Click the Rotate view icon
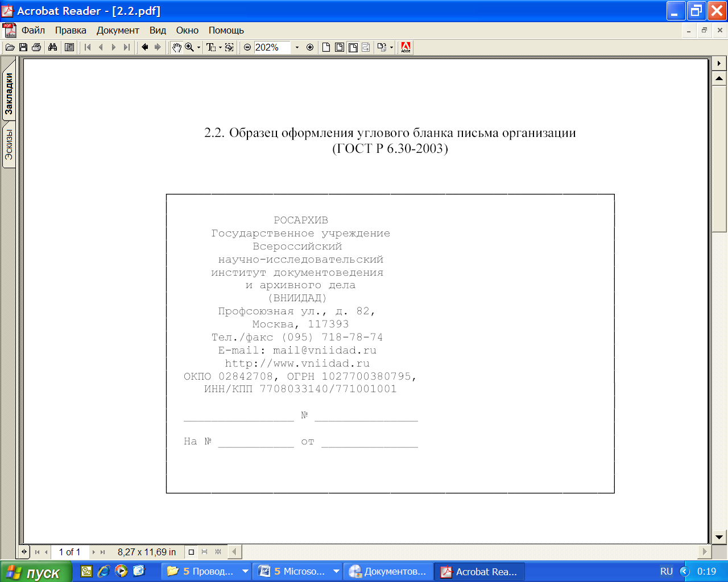Viewport: 728px width, 582px height. coord(382,47)
